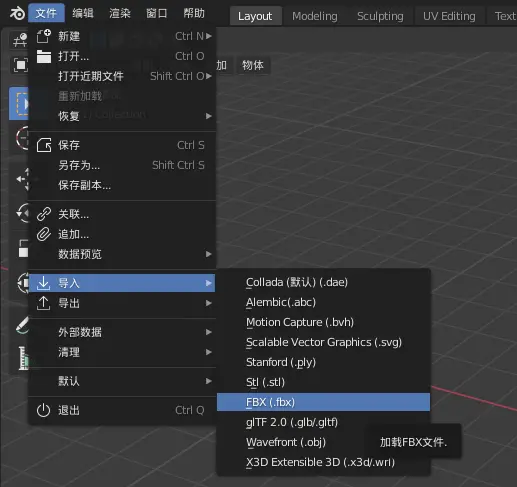Open the 物体 viewport menu

253,65
